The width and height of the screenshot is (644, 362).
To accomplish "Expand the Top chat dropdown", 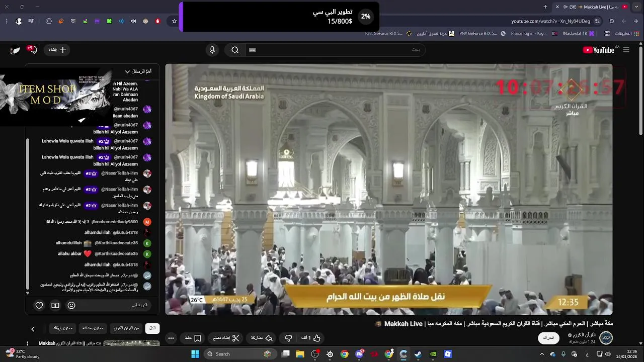I will tap(138, 71).
